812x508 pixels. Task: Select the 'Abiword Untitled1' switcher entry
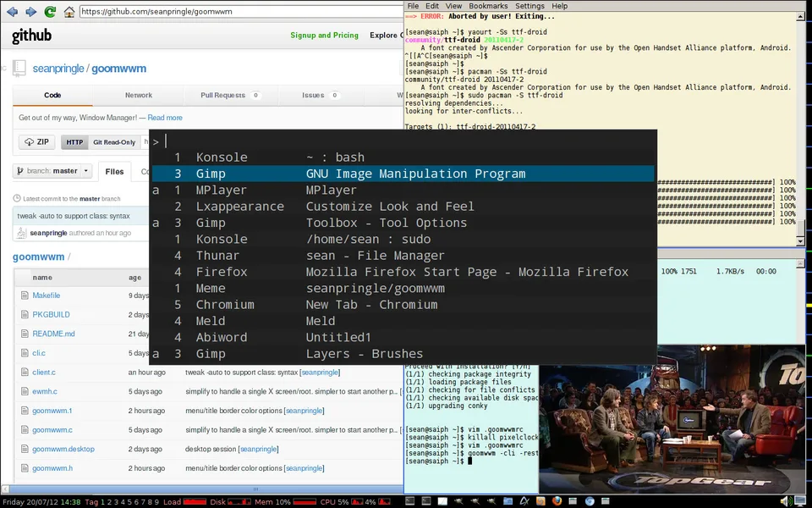pos(403,338)
